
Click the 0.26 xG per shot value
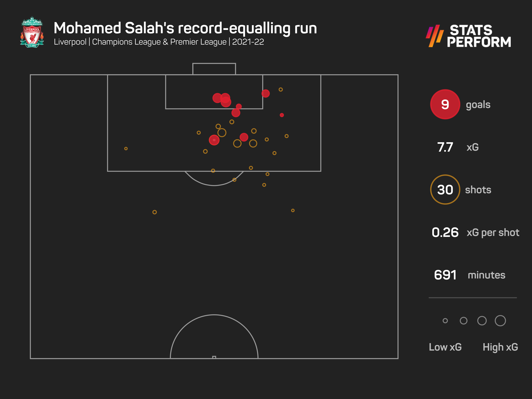point(445,232)
